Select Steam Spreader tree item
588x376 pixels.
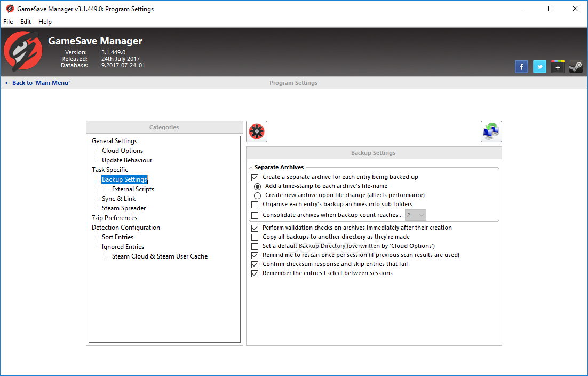click(124, 208)
